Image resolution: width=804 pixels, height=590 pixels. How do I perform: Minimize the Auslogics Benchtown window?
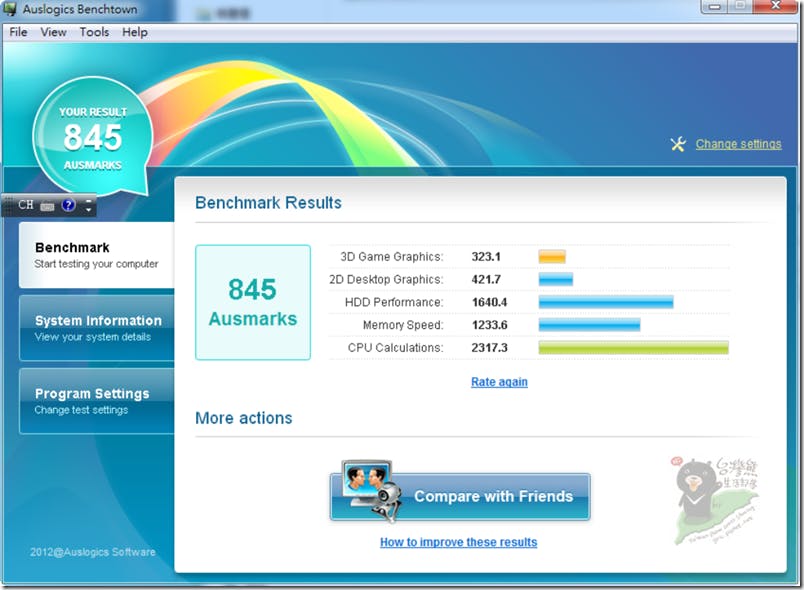click(715, 6)
